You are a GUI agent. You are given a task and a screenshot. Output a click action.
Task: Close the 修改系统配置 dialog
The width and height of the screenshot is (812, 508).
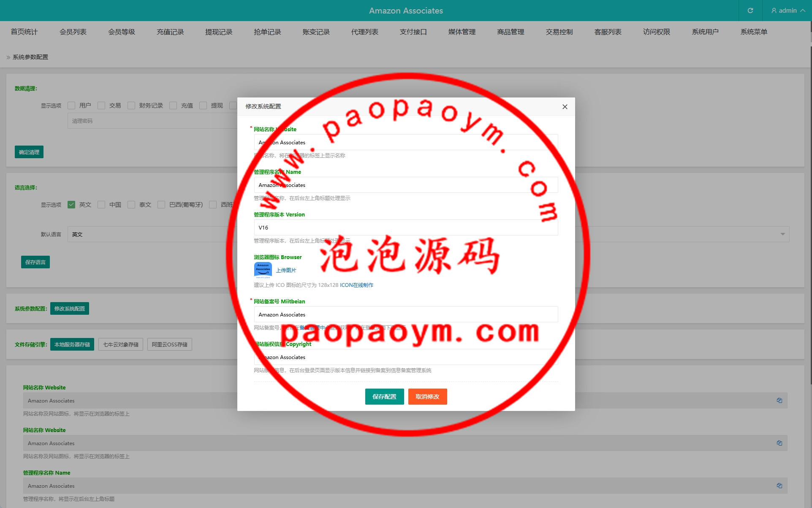pos(565,107)
